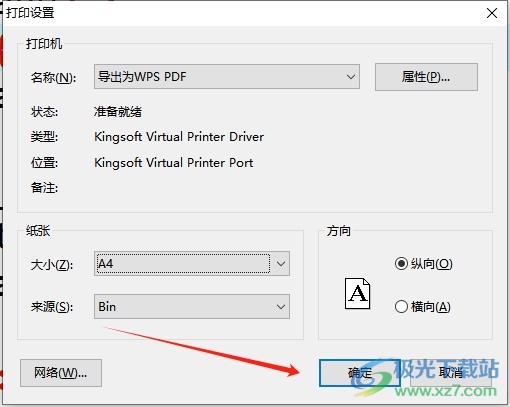Open printer 属性(P)... properties

point(426,77)
